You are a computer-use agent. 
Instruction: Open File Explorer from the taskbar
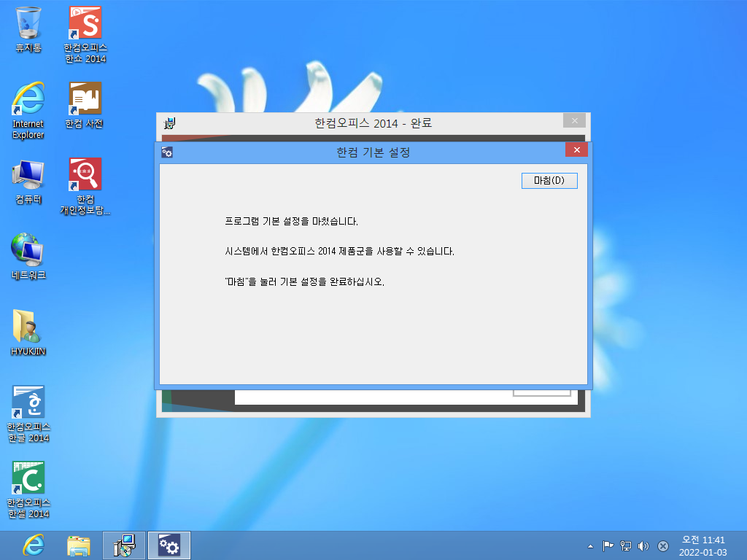79,545
